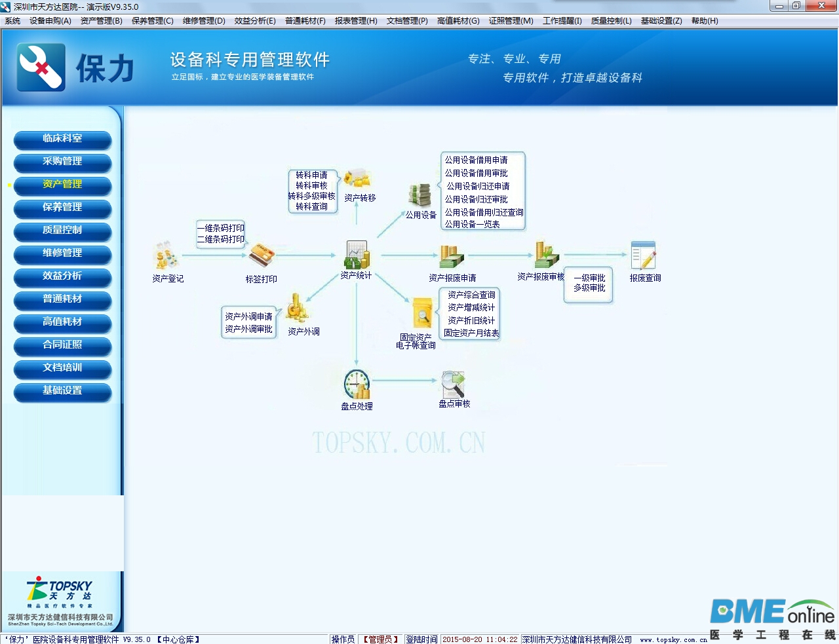Select 设备申购(A) from the menu bar
Image resolution: width=839 pixels, height=644 pixels.
(x=52, y=20)
